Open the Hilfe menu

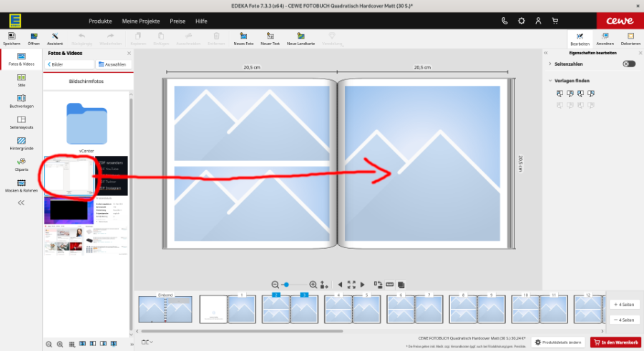coord(201,21)
